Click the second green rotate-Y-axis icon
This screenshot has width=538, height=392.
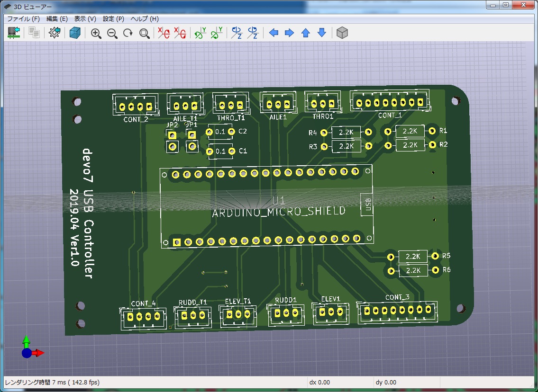coord(217,33)
